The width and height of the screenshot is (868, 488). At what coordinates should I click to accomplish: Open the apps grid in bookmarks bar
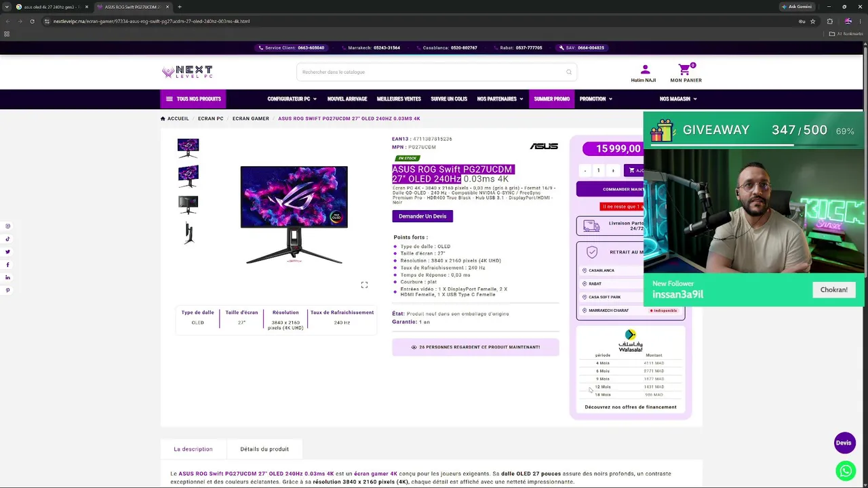tap(7, 34)
